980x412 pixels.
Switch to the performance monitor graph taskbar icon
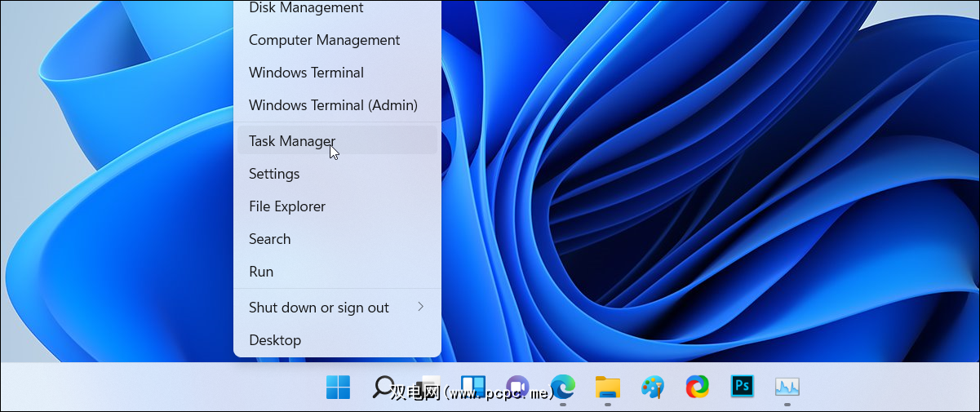[787, 387]
